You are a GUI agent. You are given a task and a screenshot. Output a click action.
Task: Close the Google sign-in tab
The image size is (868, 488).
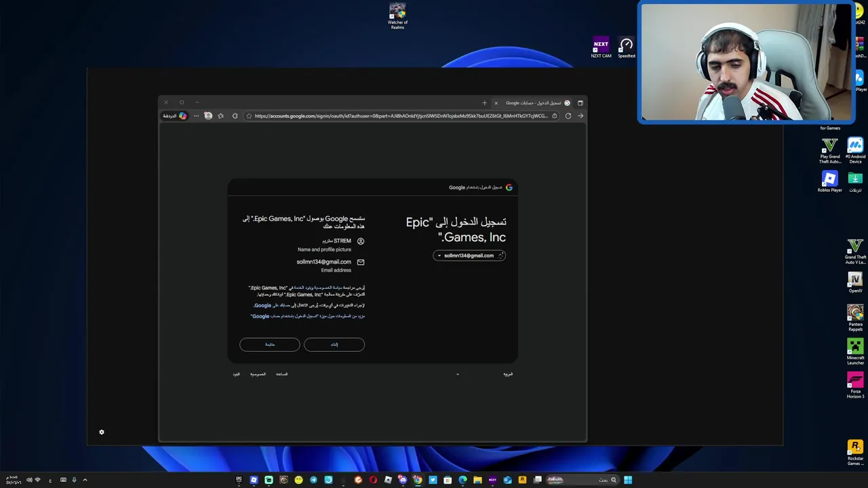(x=496, y=103)
